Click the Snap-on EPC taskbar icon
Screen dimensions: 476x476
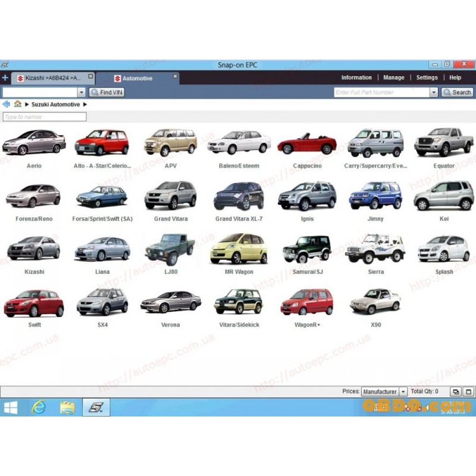pyautogui.click(x=96, y=407)
